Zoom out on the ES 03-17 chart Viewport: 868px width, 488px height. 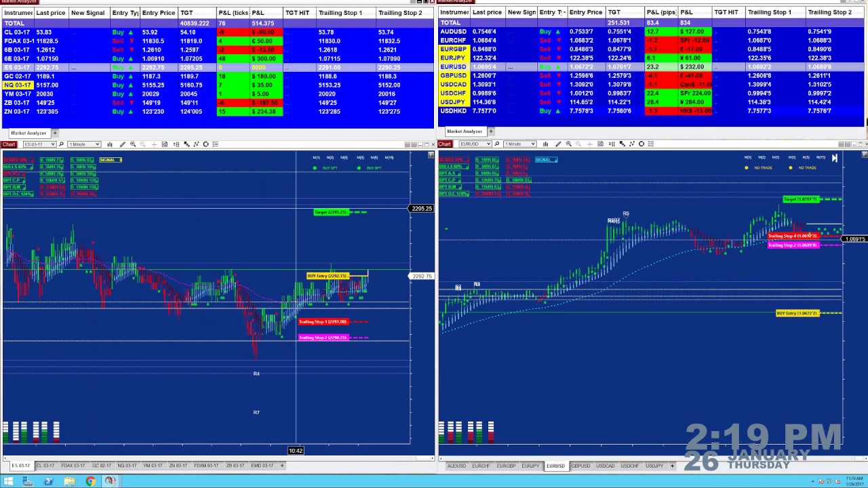click(143, 144)
